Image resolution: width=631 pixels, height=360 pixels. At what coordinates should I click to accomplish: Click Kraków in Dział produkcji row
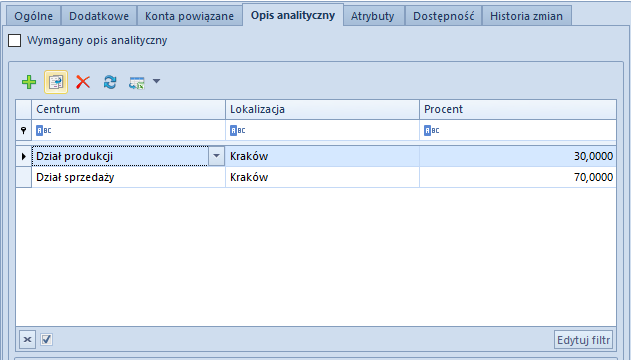322,156
